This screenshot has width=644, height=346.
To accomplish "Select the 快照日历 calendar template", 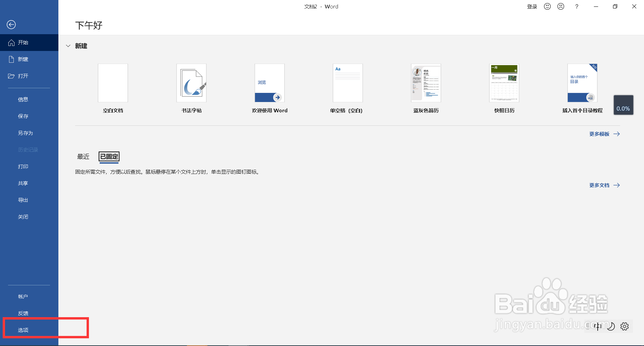I will click(x=504, y=83).
